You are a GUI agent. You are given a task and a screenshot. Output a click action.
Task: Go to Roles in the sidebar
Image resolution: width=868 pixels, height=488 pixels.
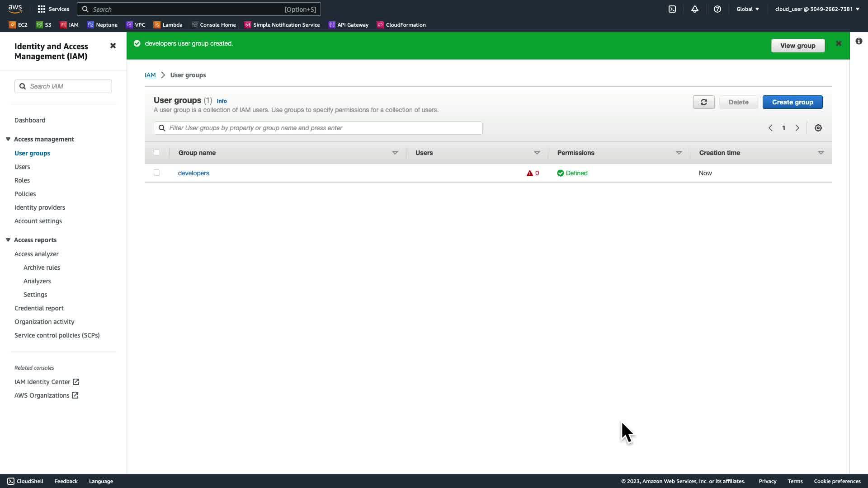pos(22,180)
